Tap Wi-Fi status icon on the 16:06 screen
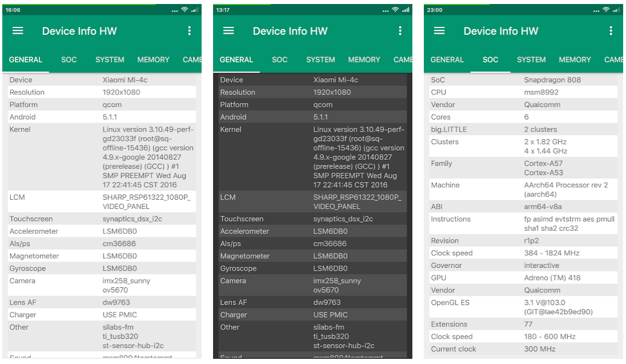Screen dimensions: 626x364 click(184, 10)
